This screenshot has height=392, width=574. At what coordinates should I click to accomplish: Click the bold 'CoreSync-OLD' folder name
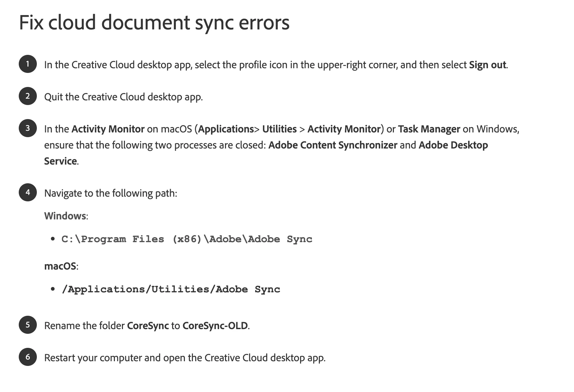pyautogui.click(x=215, y=326)
